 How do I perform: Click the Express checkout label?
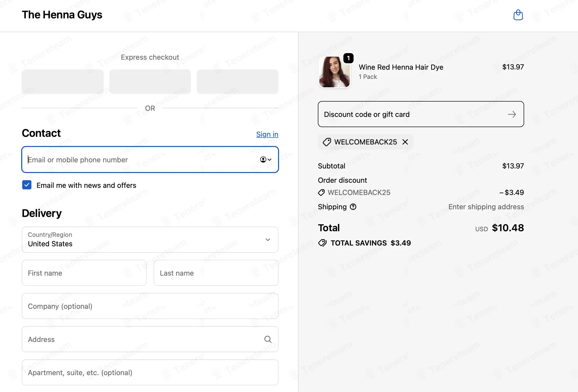pyautogui.click(x=150, y=57)
